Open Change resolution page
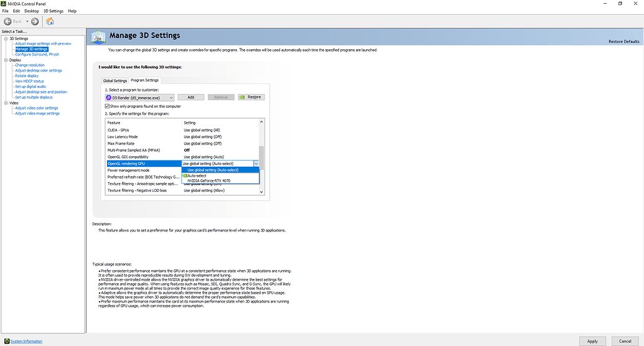Screen dimensions: 644x346 pyautogui.click(x=30, y=65)
